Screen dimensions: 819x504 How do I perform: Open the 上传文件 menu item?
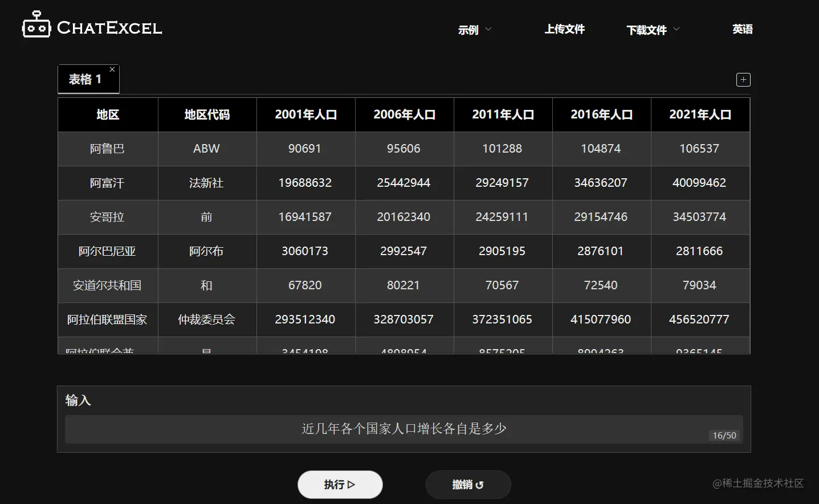pyautogui.click(x=564, y=29)
